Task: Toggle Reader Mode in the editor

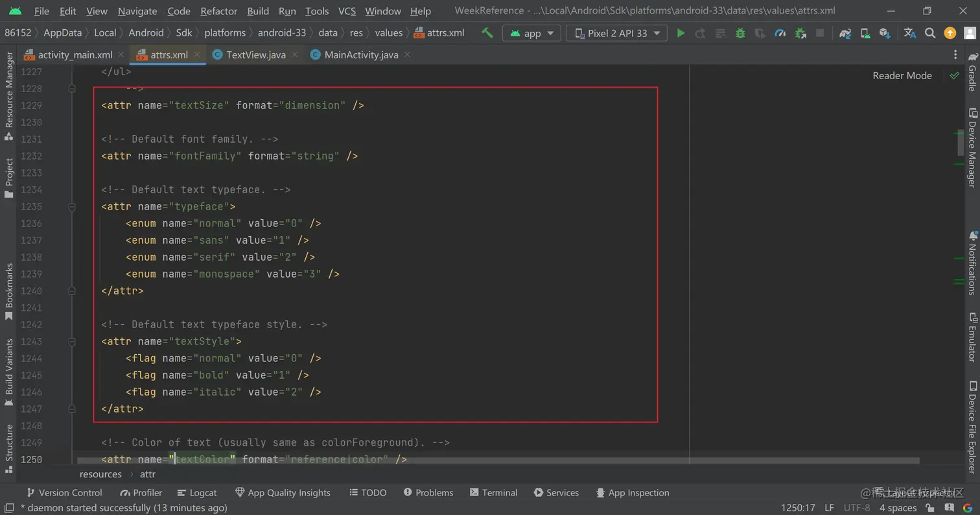Action: click(x=902, y=75)
